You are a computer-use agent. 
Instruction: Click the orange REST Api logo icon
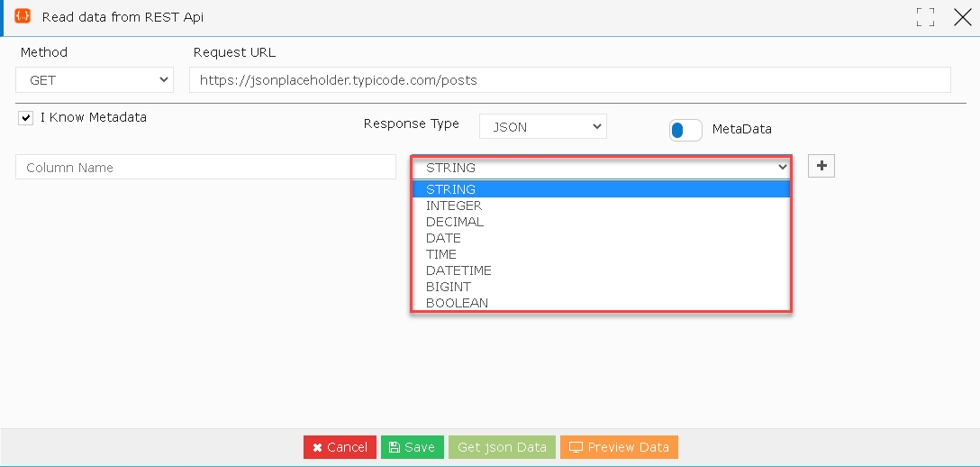point(22,16)
